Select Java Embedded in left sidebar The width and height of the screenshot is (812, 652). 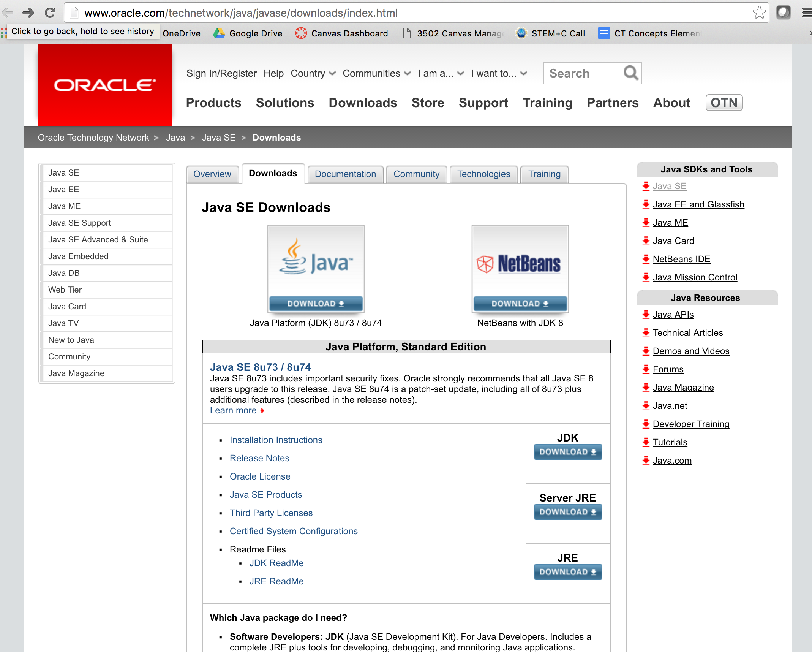tap(78, 256)
